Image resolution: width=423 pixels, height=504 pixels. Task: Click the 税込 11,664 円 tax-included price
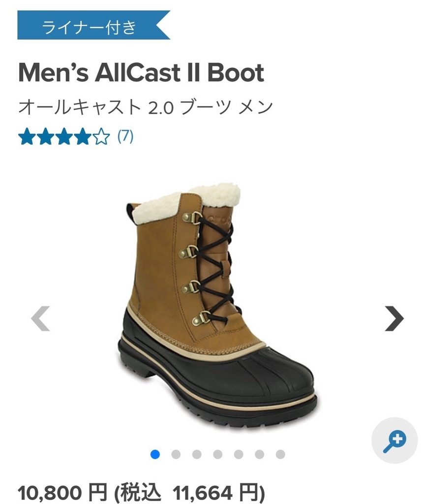(189, 493)
